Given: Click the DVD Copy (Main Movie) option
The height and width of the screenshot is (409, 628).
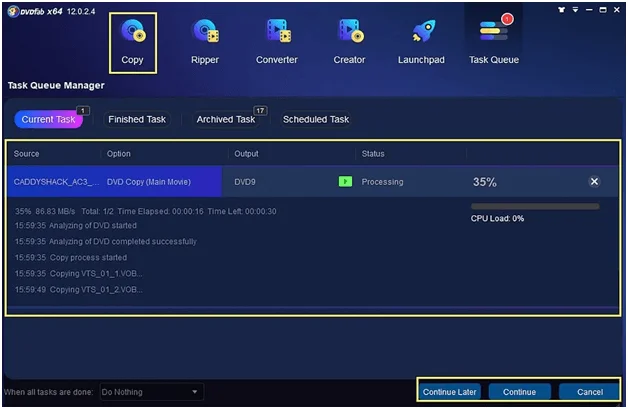Looking at the screenshot, I should 149,182.
